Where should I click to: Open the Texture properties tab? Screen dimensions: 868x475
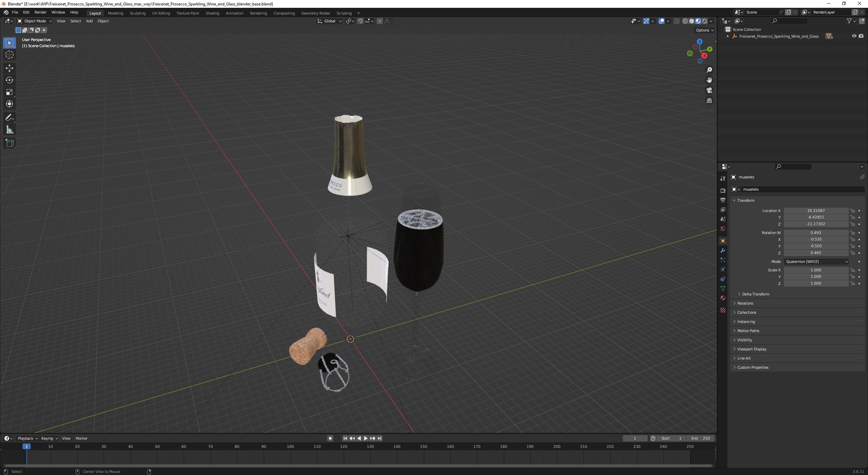coord(723,310)
